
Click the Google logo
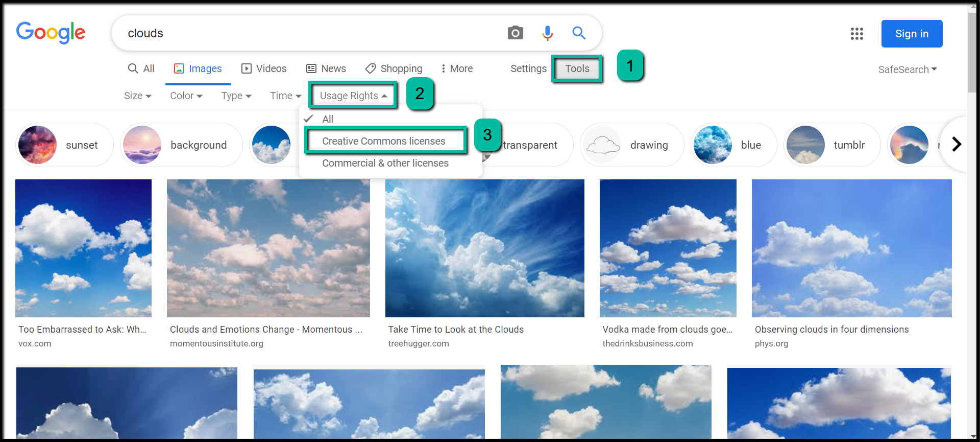(51, 33)
